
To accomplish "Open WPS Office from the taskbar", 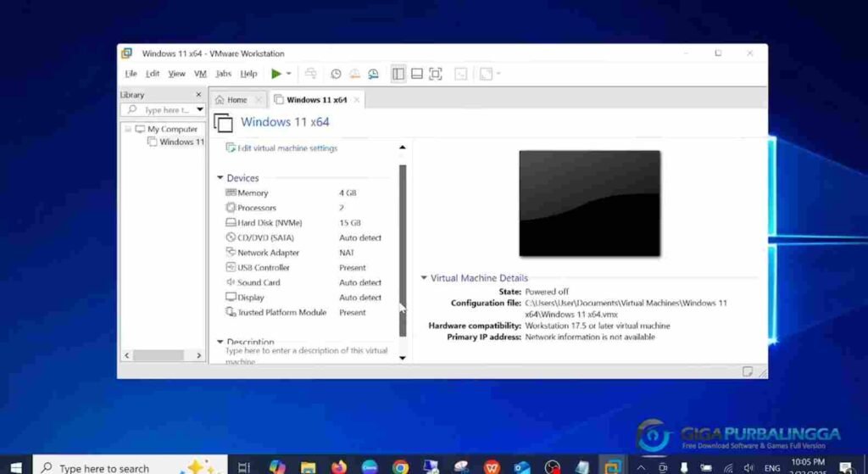I will coord(492,468).
